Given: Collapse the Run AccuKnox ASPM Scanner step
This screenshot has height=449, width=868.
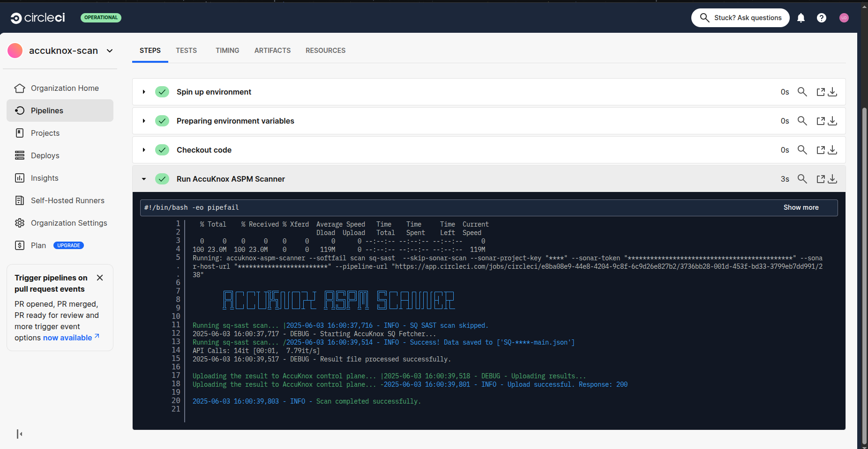Looking at the screenshot, I should (x=144, y=179).
